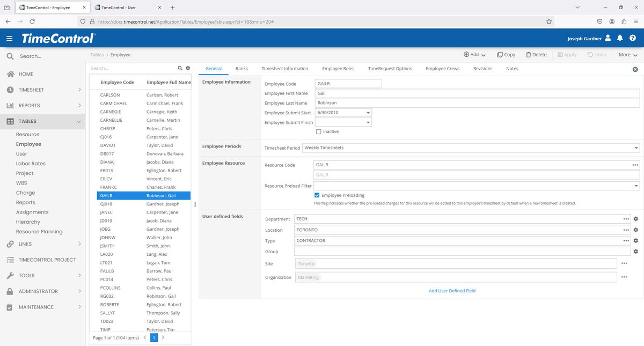
Task: Click the Copy toolbar button
Action: [x=506, y=55]
